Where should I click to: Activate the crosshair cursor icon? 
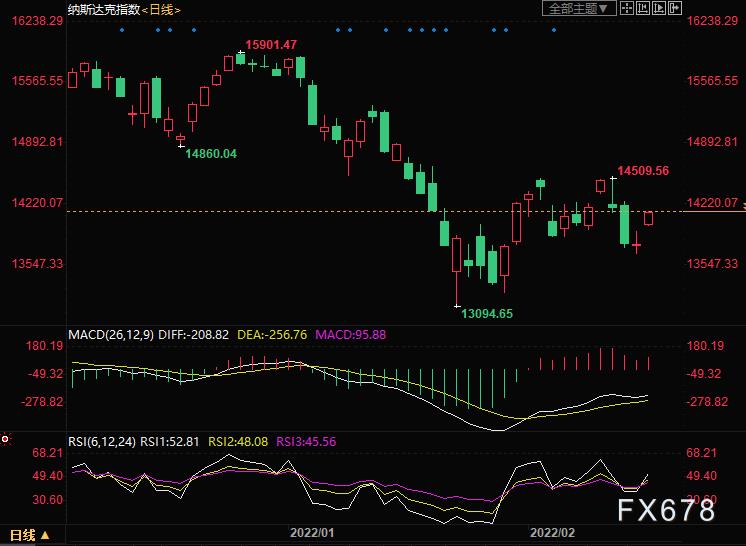point(627,8)
